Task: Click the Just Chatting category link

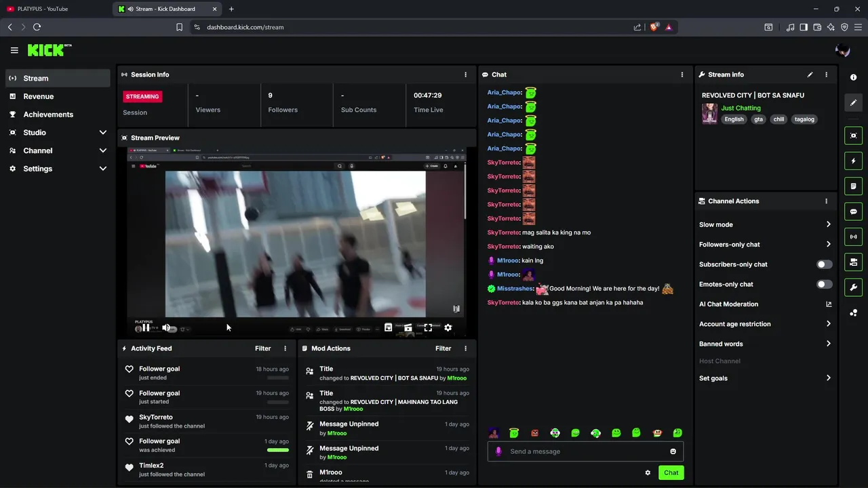Action: coord(741,108)
